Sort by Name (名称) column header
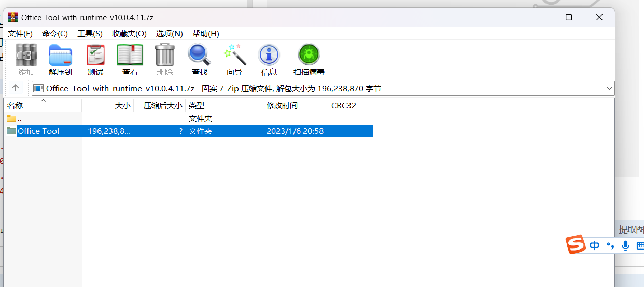The image size is (644, 287). click(x=43, y=105)
